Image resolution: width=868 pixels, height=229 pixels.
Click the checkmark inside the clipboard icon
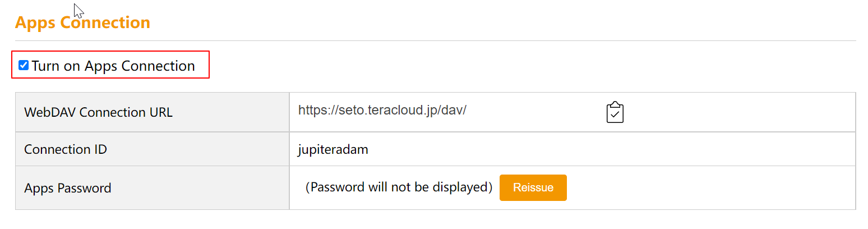coord(615,114)
